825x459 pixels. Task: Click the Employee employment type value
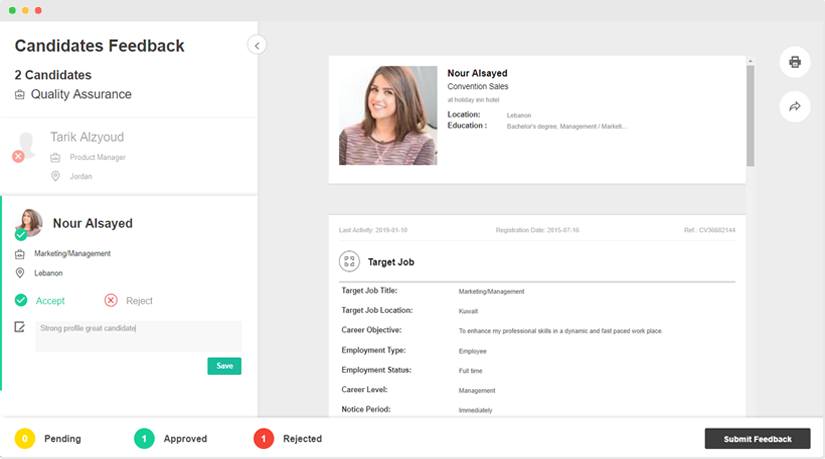pos(472,351)
